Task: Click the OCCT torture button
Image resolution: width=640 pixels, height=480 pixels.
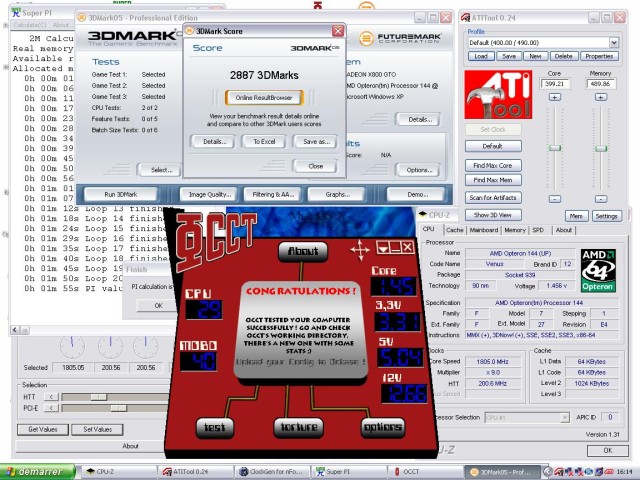Action: pyautogui.click(x=299, y=427)
